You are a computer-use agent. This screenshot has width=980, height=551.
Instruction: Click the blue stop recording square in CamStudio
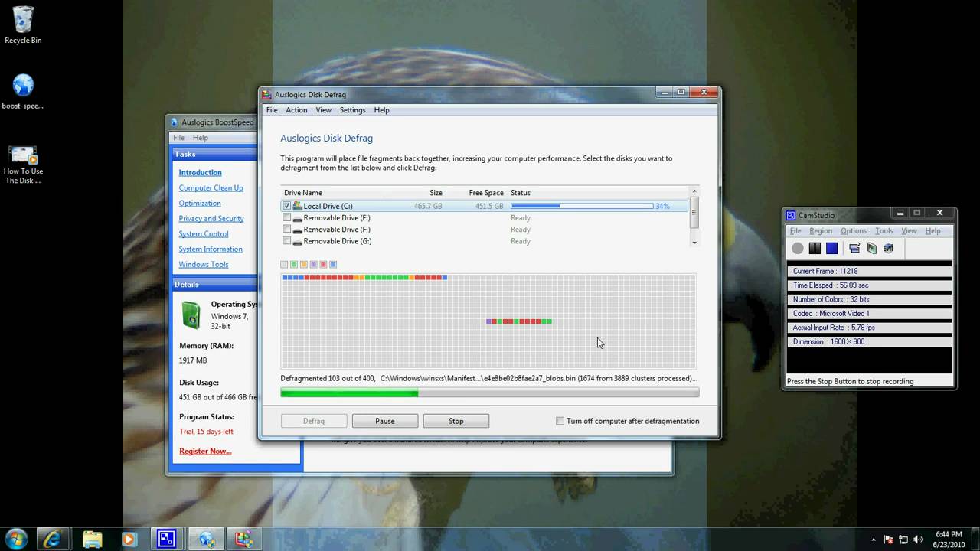pos(832,248)
